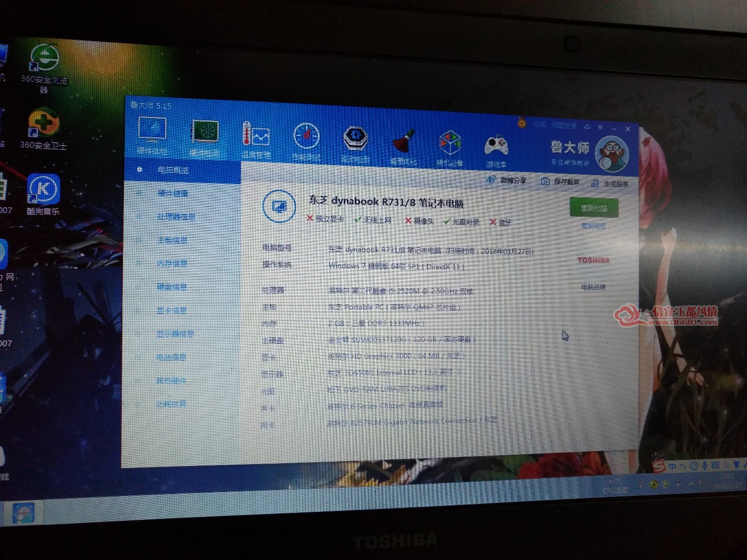Open the title bar dropdown arrow menu
The height and width of the screenshot is (560, 747).
point(600,127)
